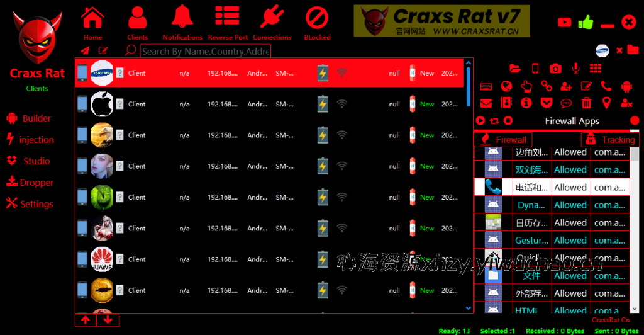Screen dimensions: 644x335
Task: Select Builder in the left sidebar
Action: coord(29,118)
